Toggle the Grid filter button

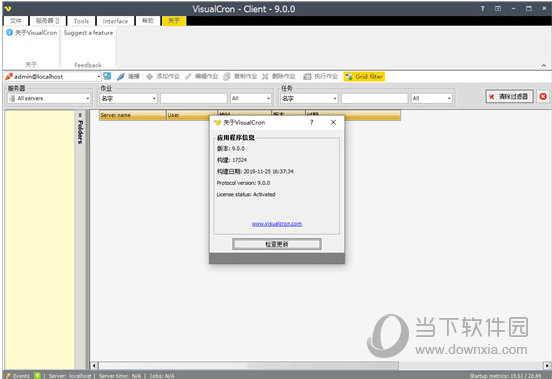pyautogui.click(x=364, y=76)
